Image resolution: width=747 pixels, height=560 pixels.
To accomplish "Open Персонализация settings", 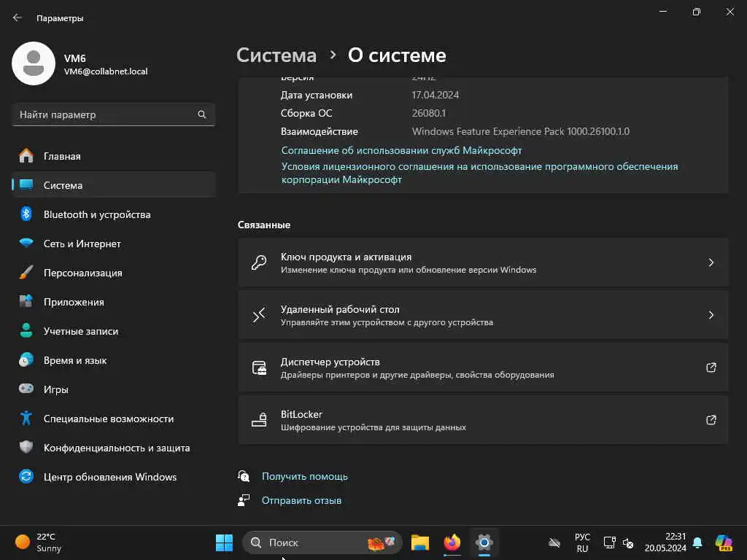I will (113, 273).
